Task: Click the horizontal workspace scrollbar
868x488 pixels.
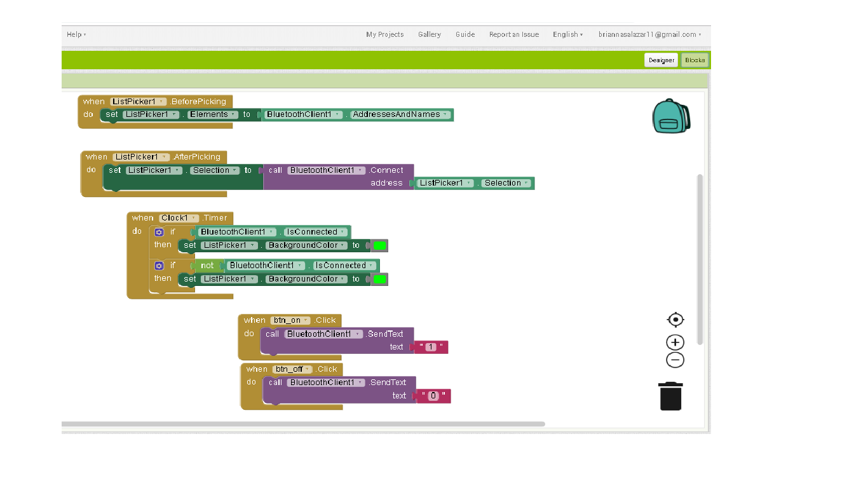Action: click(305, 422)
